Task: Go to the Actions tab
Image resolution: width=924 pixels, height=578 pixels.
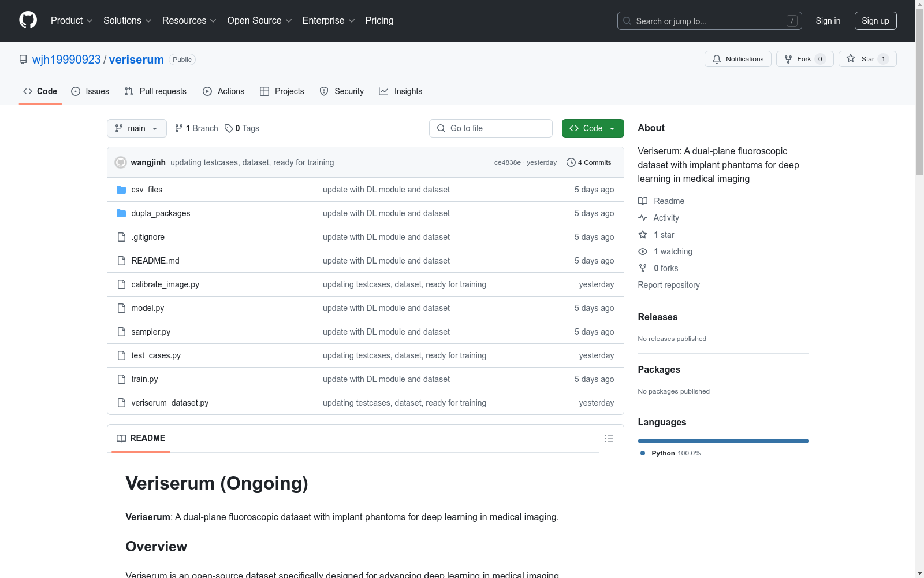Action: (x=223, y=91)
